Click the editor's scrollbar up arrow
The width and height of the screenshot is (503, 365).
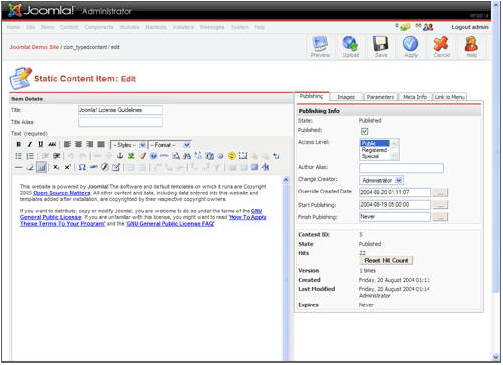(x=286, y=180)
